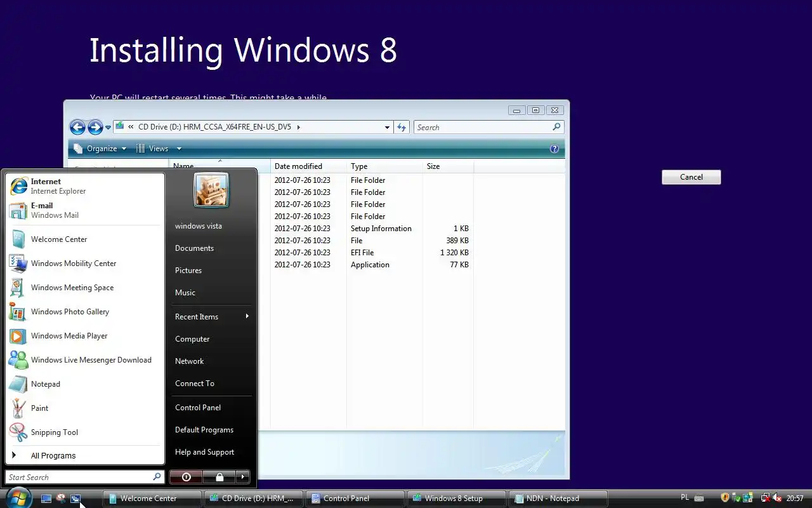Screen dimensions: 812x508
Task: Sort by Size column header
Action: 448,166
